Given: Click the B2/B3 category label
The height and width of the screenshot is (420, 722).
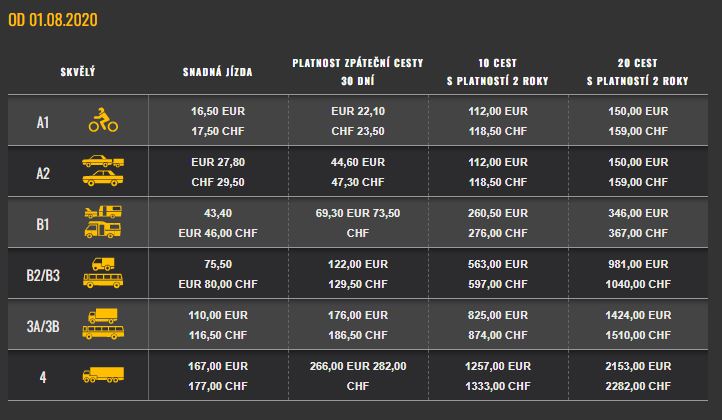Looking at the screenshot, I should point(43,274).
